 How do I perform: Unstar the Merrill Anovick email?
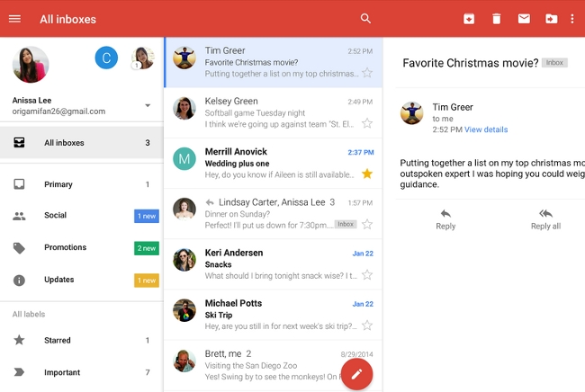(366, 174)
